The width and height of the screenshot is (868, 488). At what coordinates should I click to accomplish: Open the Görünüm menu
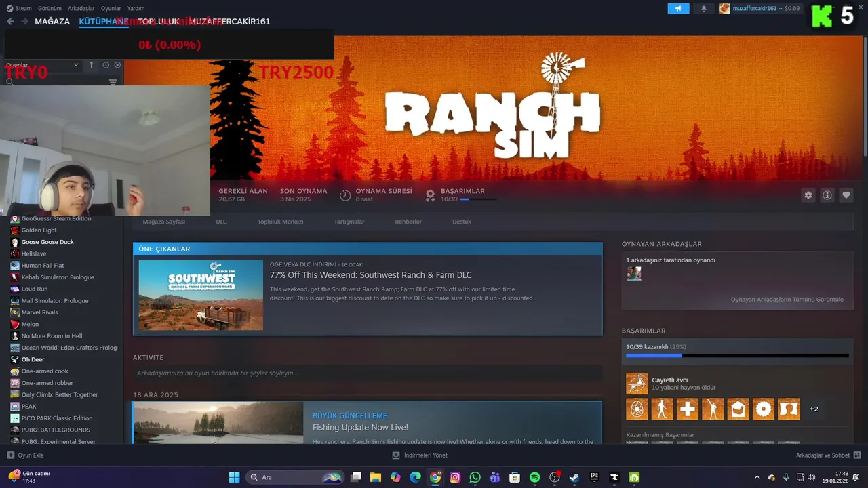point(49,8)
